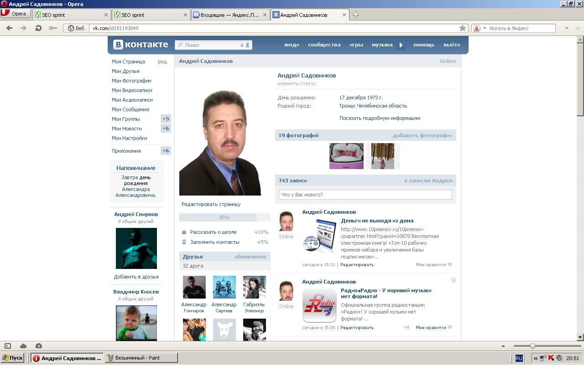
Task: Open Габриэль Элеонор's friend avatar
Action: (254, 287)
